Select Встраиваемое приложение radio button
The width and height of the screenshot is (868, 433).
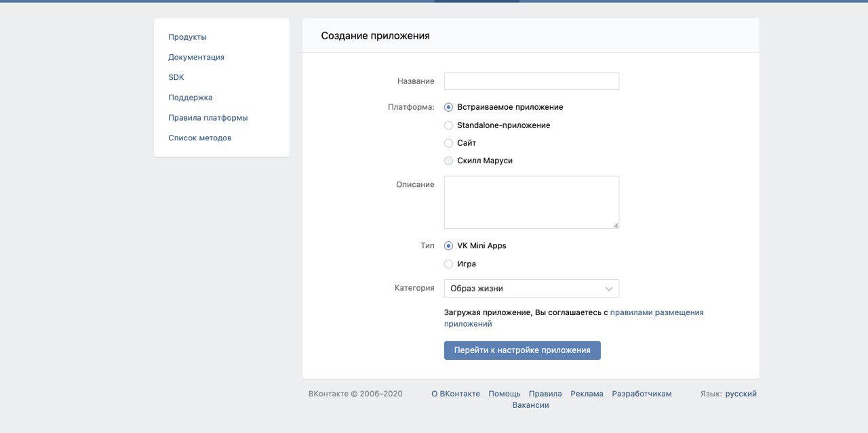[449, 107]
